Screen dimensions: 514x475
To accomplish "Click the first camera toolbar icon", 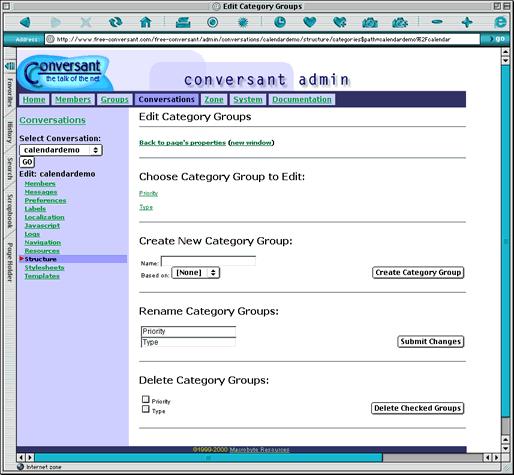I will (370, 22).
